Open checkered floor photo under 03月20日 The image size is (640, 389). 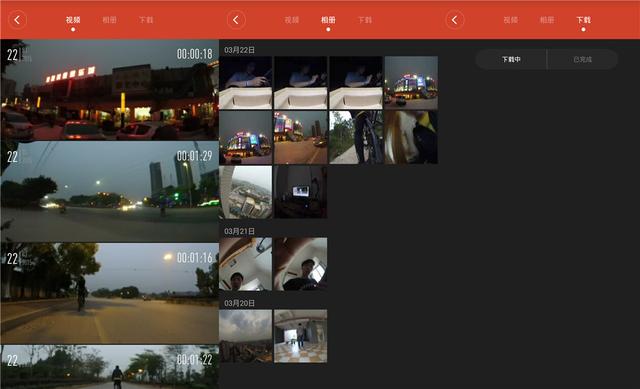coord(300,336)
